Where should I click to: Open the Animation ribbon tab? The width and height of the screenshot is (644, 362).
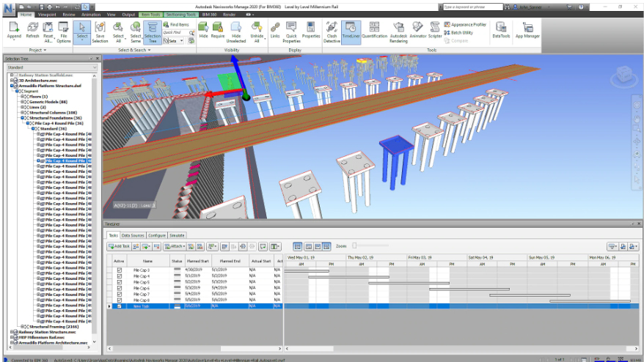pos(91,15)
